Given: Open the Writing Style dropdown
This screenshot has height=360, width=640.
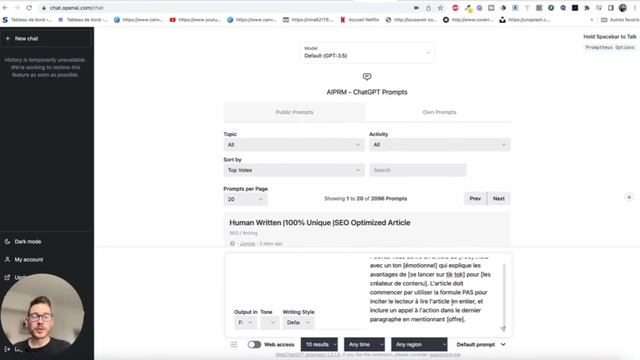Looking at the screenshot, I should pyautogui.click(x=298, y=322).
